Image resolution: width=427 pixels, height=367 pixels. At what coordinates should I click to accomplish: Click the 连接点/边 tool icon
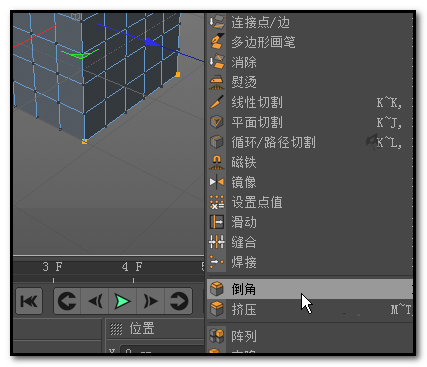(217, 22)
